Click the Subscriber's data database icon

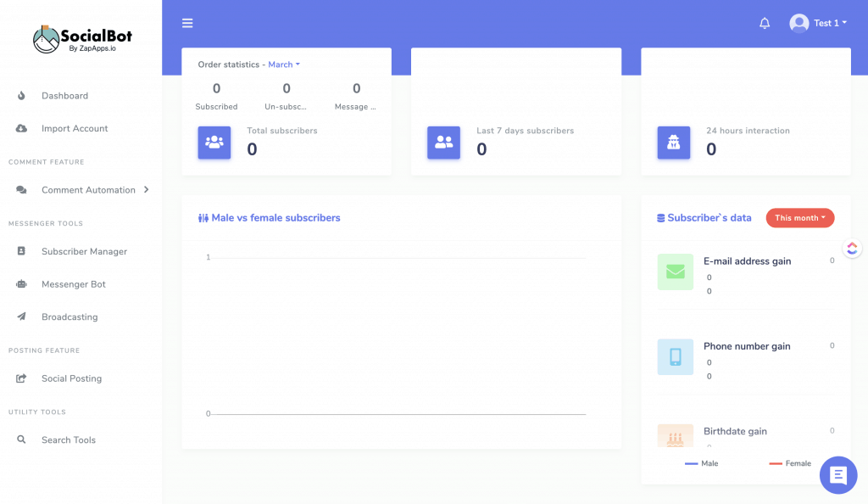tap(661, 218)
